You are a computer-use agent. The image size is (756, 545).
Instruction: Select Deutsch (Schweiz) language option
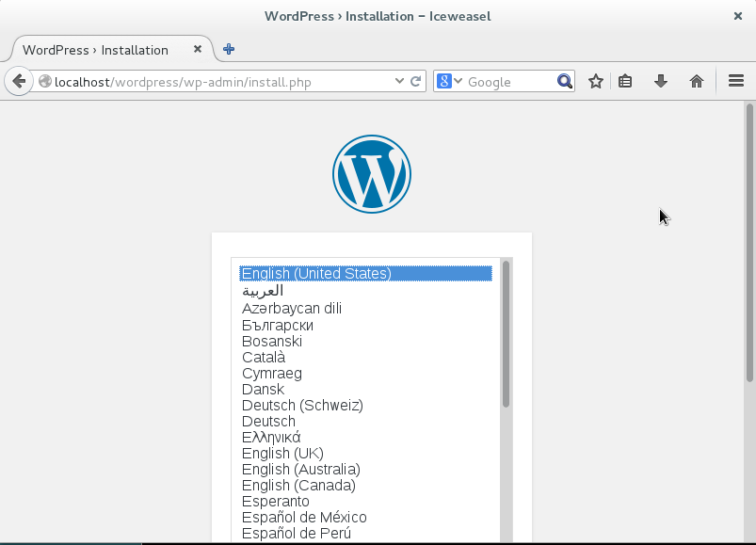tap(366, 406)
